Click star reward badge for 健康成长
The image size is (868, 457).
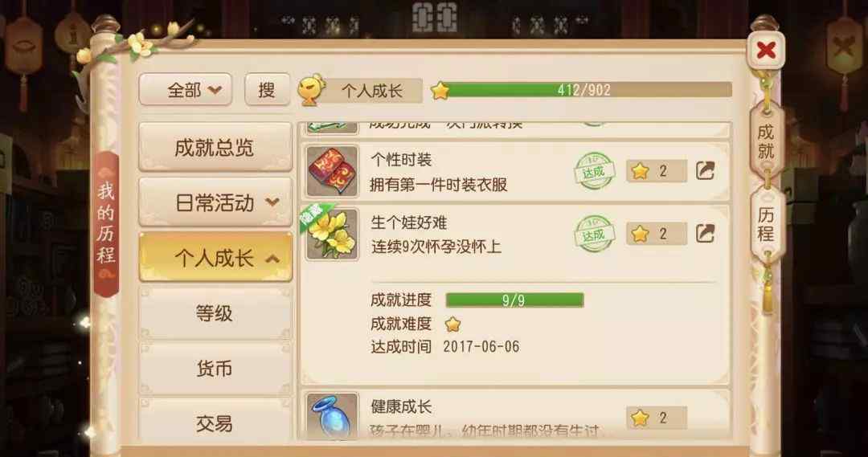coord(657,418)
